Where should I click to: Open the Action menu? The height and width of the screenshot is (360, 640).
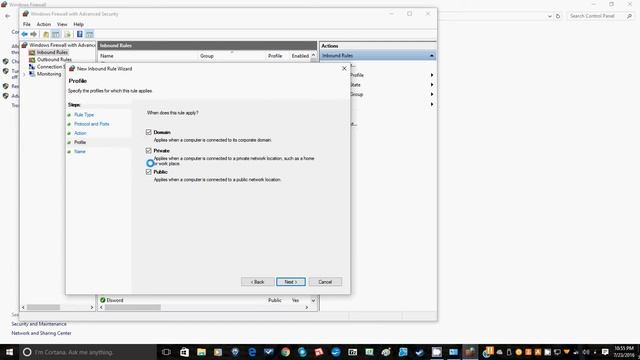44,24
